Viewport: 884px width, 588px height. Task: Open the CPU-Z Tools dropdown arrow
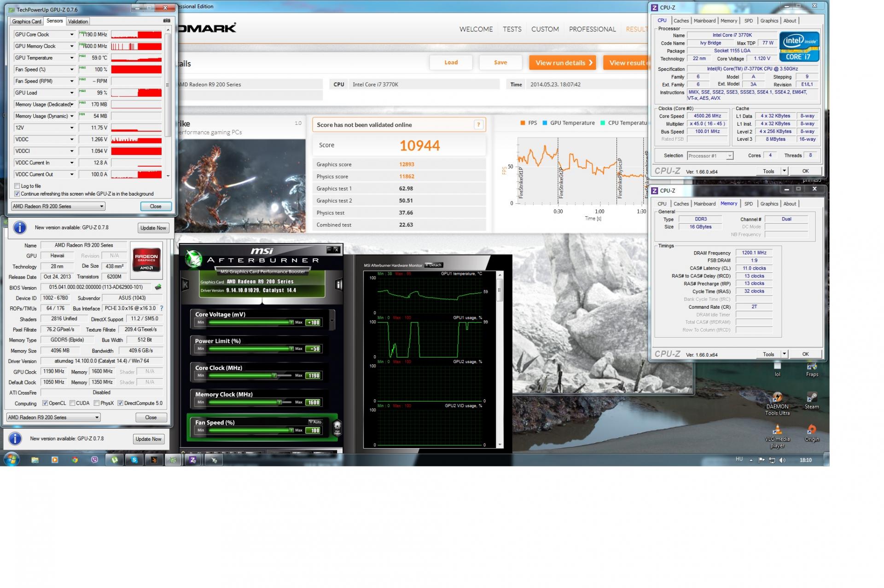(x=784, y=171)
